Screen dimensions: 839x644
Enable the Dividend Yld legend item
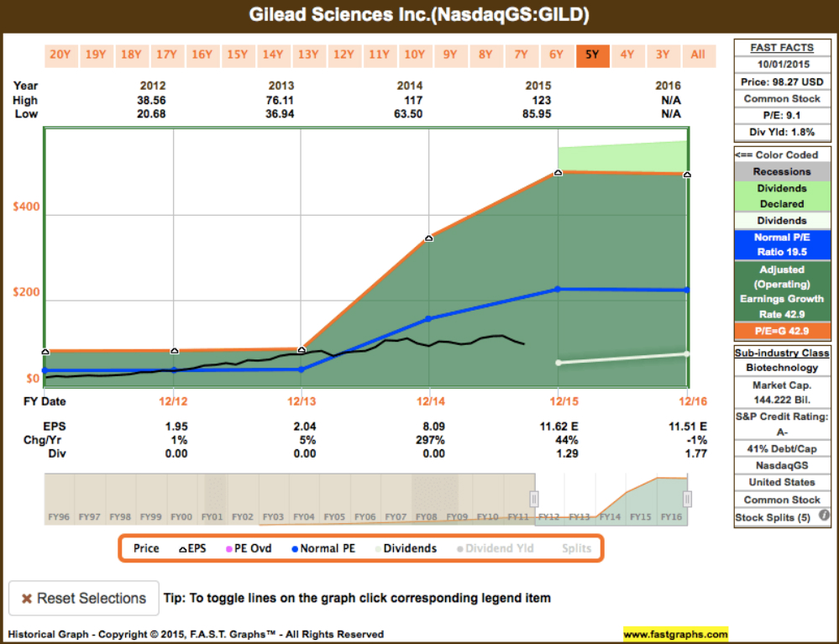coord(495,548)
